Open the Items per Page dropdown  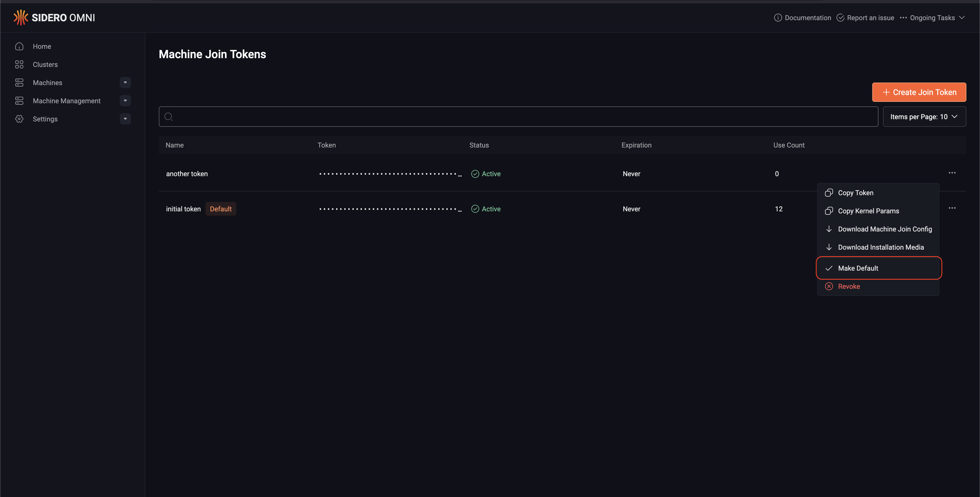[x=924, y=117]
